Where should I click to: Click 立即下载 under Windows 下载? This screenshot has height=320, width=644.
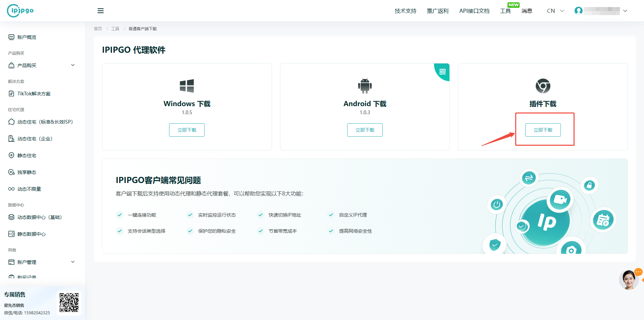click(x=187, y=130)
